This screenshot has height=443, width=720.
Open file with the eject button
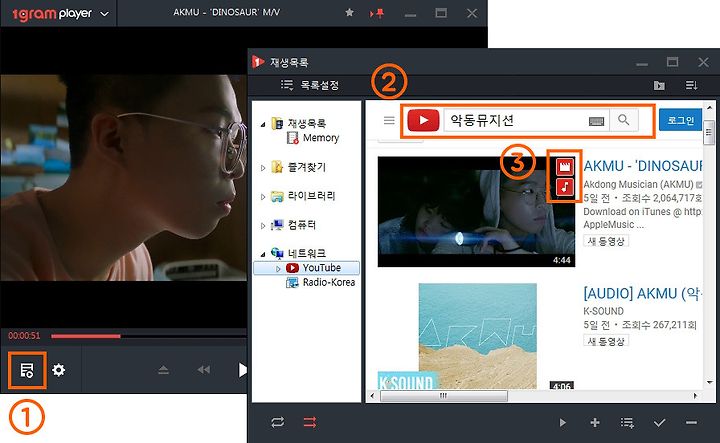(x=163, y=370)
